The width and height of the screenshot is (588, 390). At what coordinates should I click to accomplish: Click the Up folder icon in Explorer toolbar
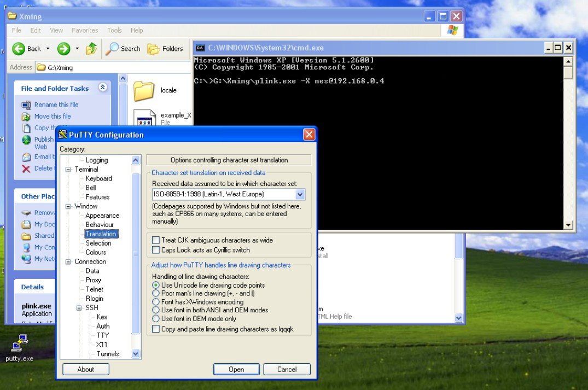[x=91, y=49]
